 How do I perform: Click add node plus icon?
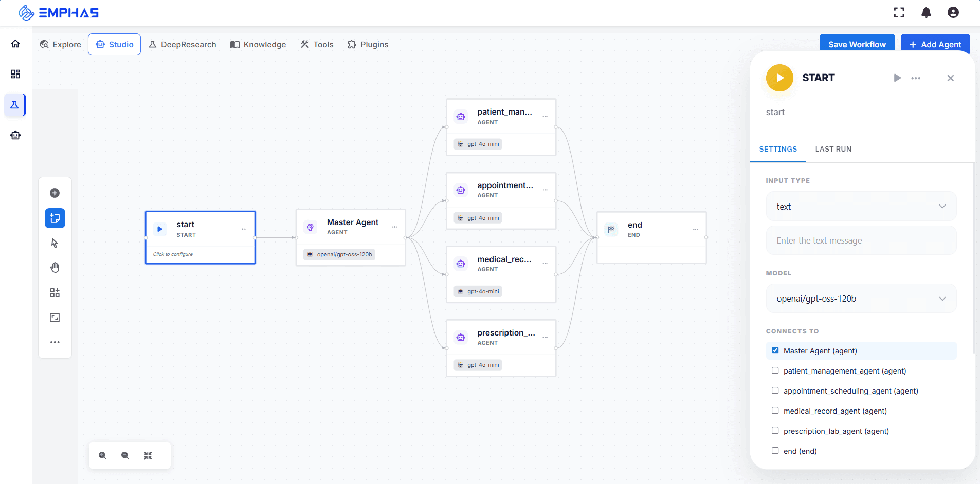[x=55, y=193]
